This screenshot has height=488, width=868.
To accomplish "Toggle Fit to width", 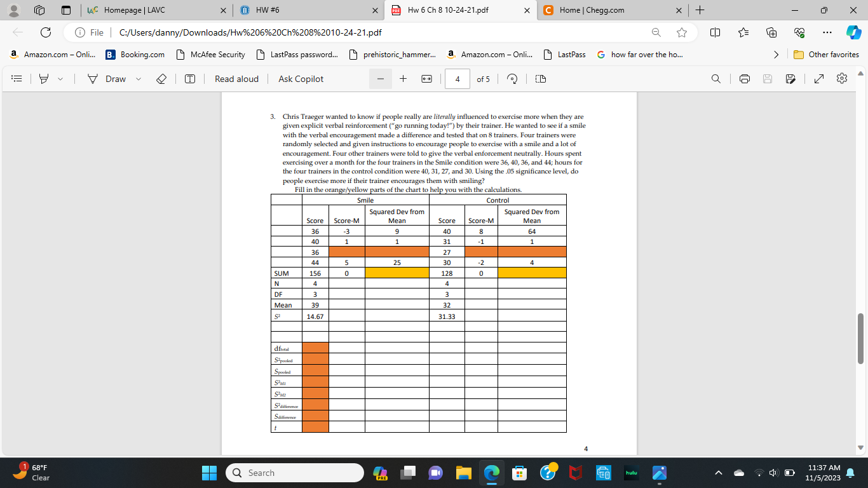I will tap(427, 79).
